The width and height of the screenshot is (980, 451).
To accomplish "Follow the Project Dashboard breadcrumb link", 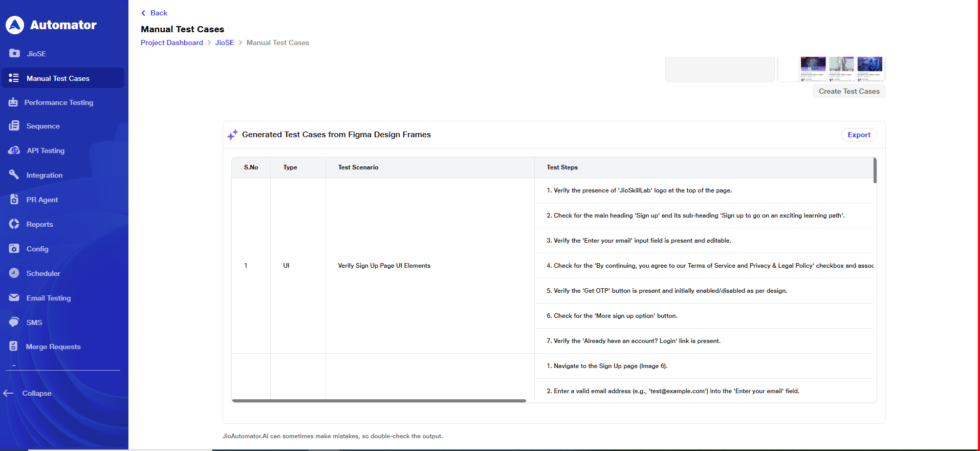I will coord(172,42).
